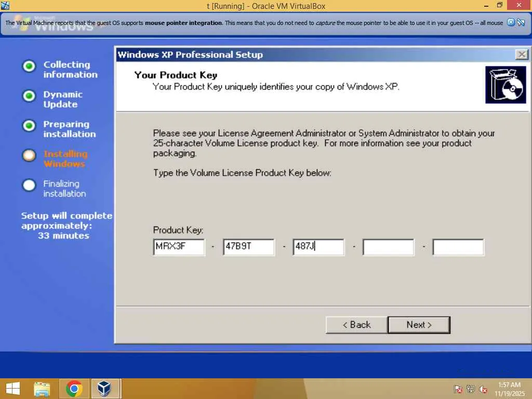Open the clock showing 1:57 AM
The height and width of the screenshot is (399, 532).
(x=509, y=389)
